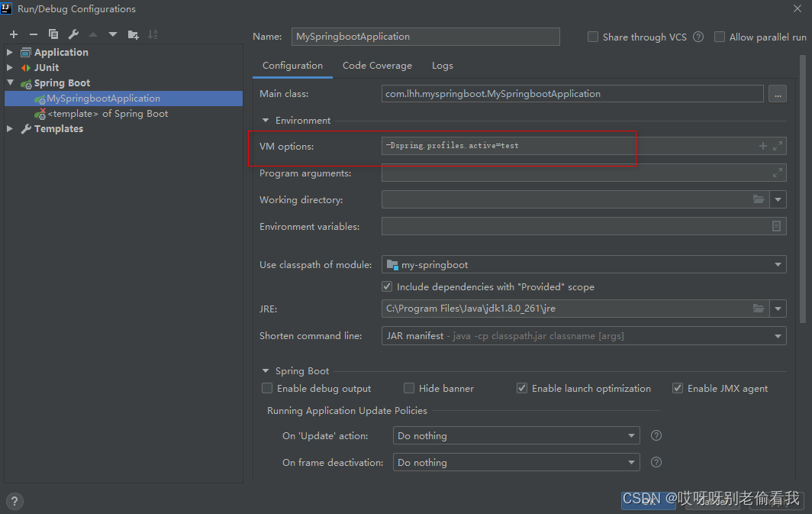Expand the Templates node
Image resolution: width=812 pixels, height=514 pixels.
10,128
